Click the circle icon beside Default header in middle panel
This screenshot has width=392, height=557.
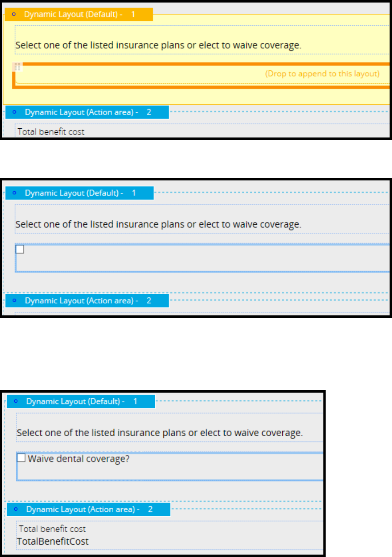[15, 193]
